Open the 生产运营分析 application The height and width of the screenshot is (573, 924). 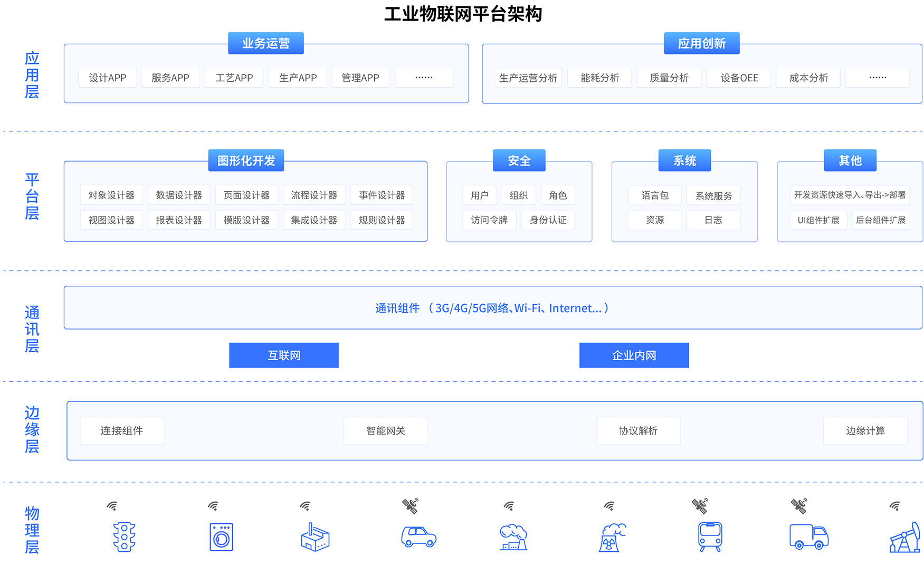tap(528, 77)
